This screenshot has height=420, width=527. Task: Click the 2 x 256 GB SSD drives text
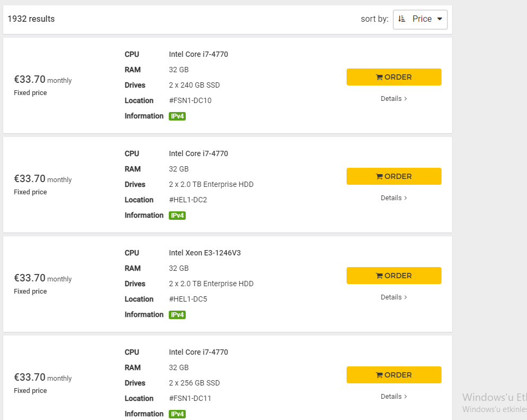pyautogui.click(x=194, y=383)
